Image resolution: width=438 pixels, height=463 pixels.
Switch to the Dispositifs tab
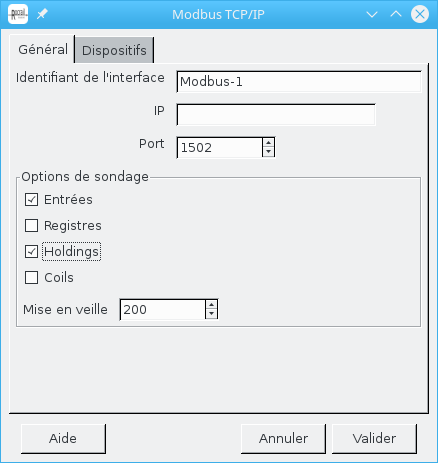coord(114,50)
